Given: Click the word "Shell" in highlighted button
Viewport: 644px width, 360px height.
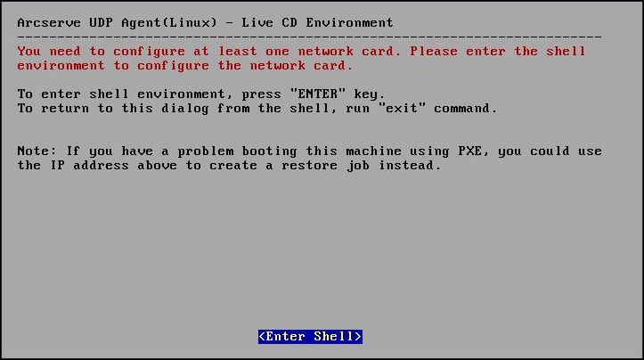Looking at the screenshot, I should pos(333,337).
